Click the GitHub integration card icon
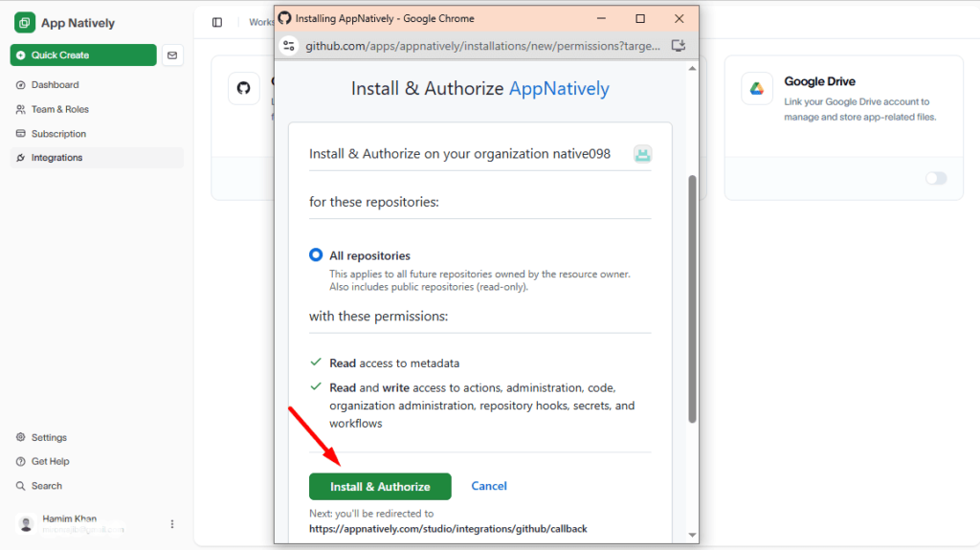Image resolution: width=980 pixels, height=550 pixels. click(x=244, y=88)
